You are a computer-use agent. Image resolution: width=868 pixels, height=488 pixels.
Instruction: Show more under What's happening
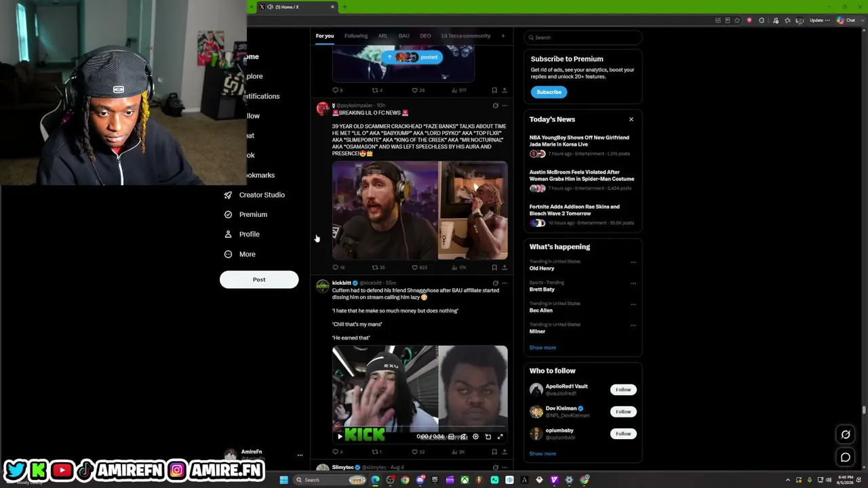pyautogui.click(x=542, y=348)
